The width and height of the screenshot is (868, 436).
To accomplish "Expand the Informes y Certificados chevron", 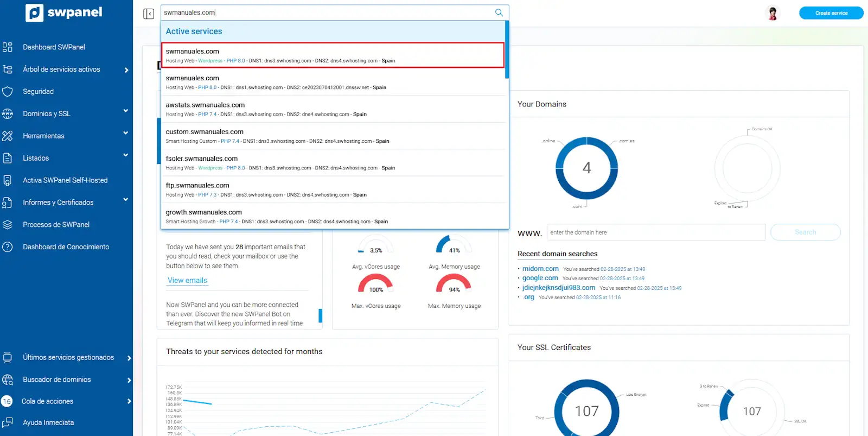I will click(126, 200).
